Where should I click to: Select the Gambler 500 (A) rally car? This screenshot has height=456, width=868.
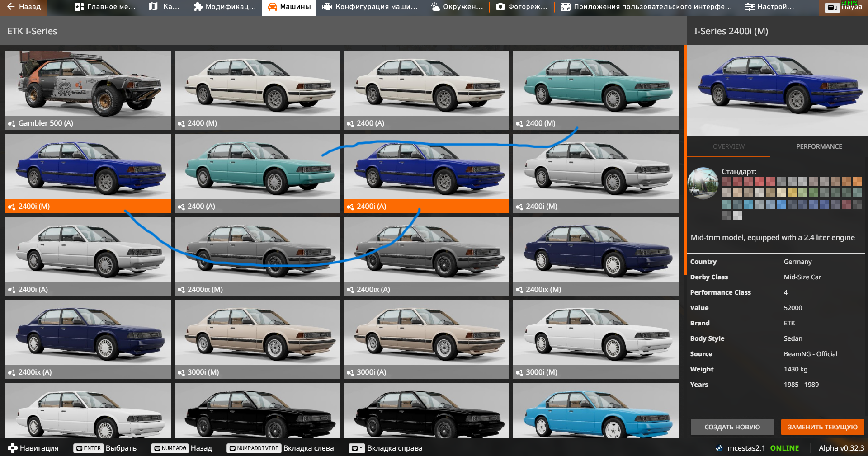pyautogui.click(x=88, y=90)
